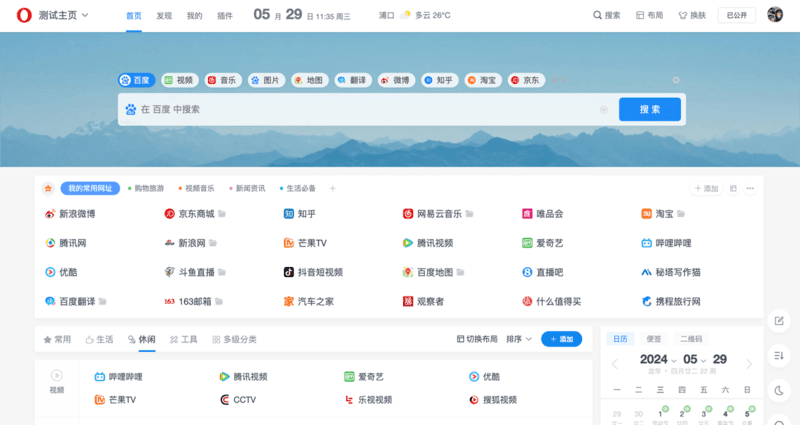Open 什么值得买 bookmark
The height and width of the screenshot is (425, 800).
tap(552, 302)
